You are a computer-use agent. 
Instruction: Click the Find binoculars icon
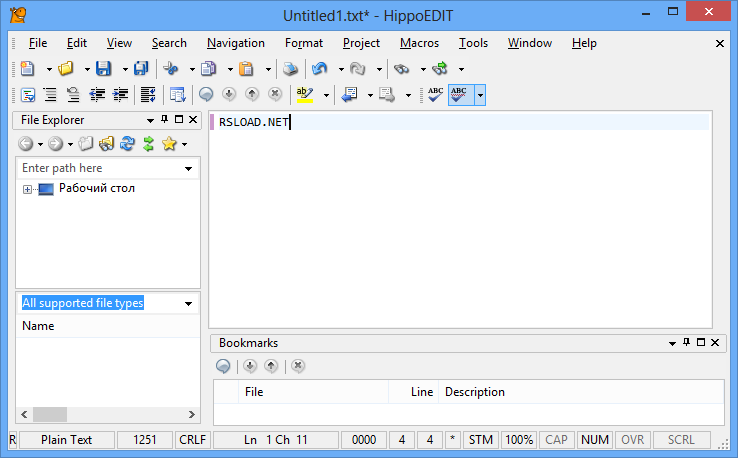click(x=401, y=69)
